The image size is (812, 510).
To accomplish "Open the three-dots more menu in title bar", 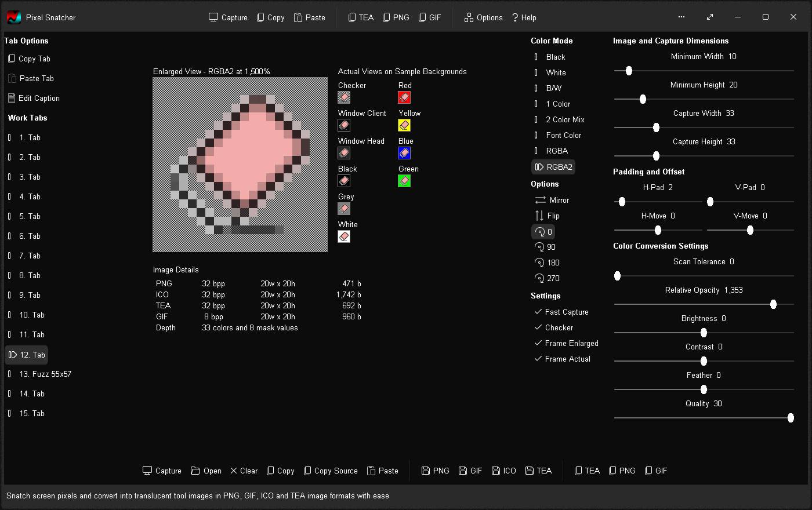I will [x=681, y=17].
